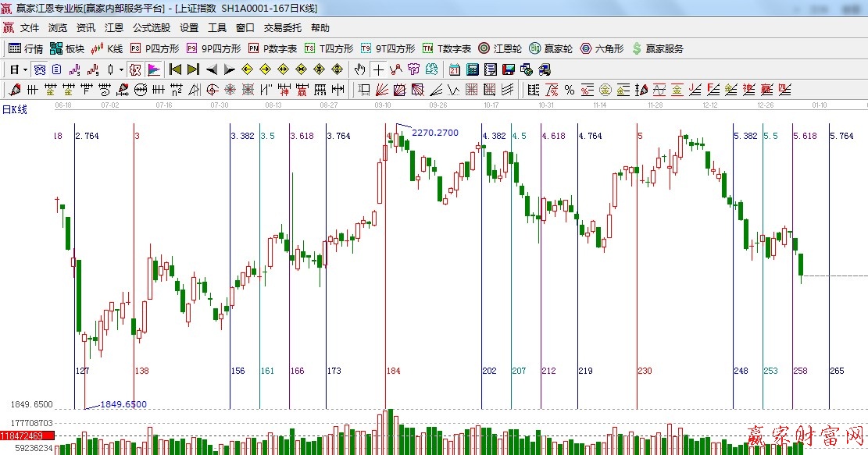Toggle the colored flag indicator button

tap(153, 69)
